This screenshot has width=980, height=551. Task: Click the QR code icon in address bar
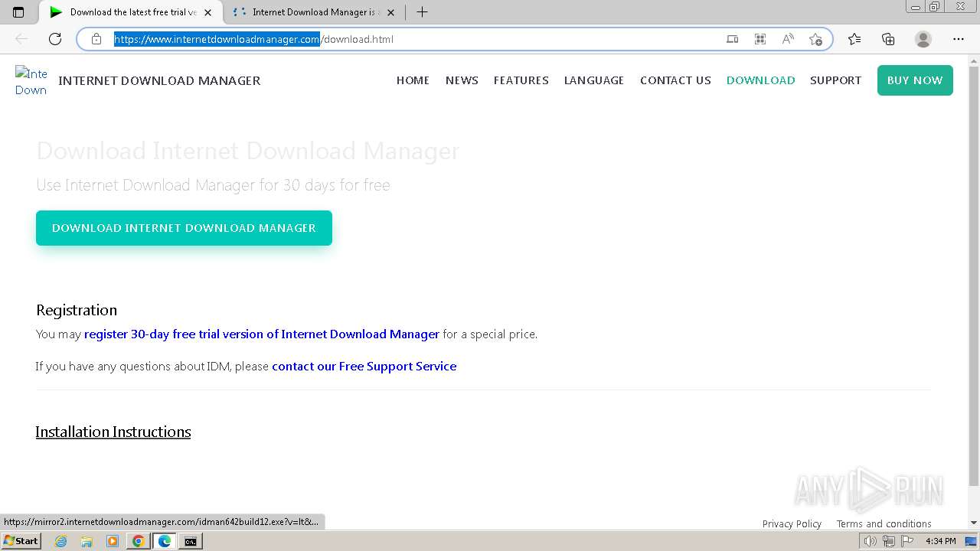click(x=760, y=39)
